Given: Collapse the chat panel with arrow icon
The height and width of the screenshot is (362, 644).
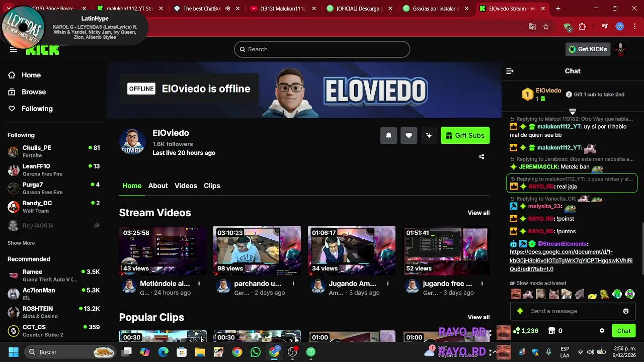Looking at the screenshot, I should (x=510, y=71).
